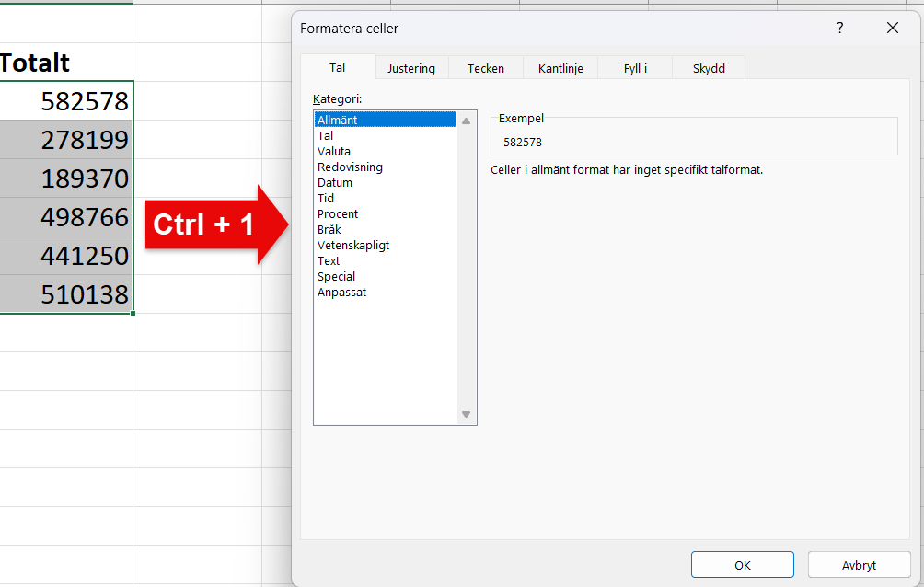The height and width of the screenshot is (587, 924).
Task: Choose the Bråk category
Action: [329, 230]
